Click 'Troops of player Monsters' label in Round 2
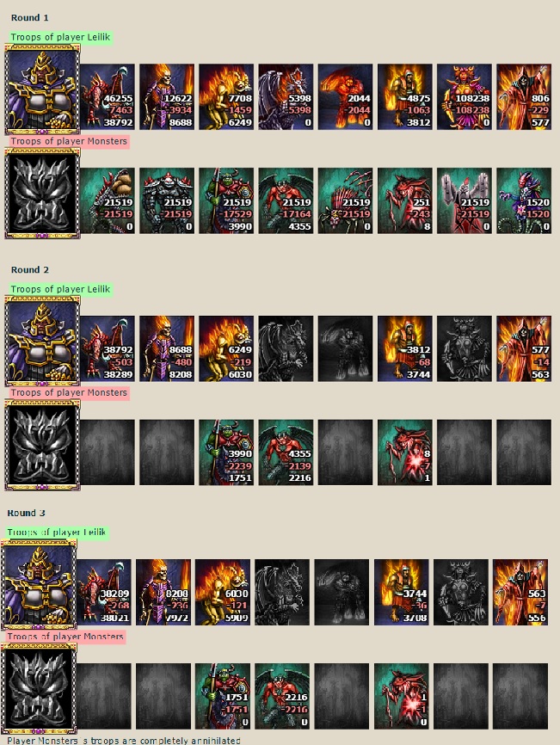Viewport: 560px width, 745px height. (x=70, y=392)
